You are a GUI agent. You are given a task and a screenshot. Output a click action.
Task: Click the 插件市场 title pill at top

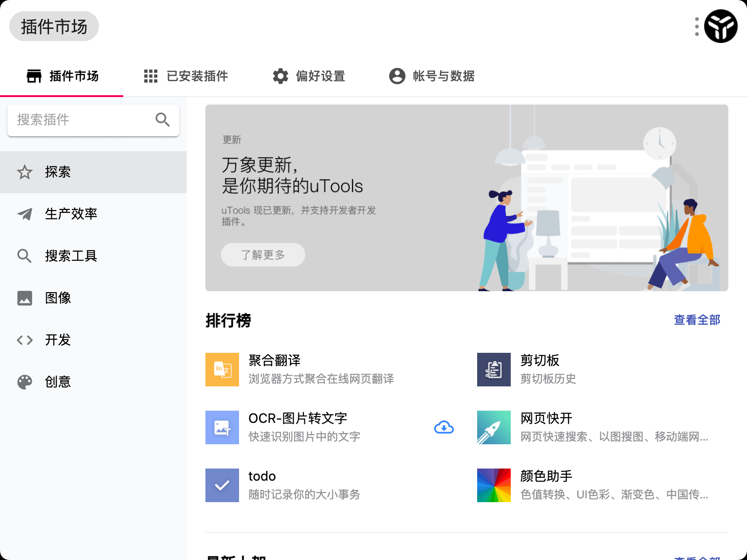54,27
